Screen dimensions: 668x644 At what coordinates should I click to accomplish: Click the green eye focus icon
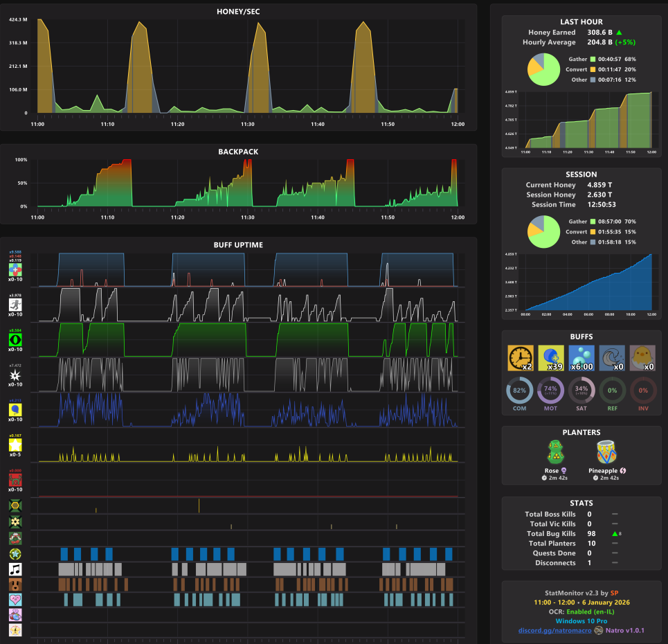point(15,340)
